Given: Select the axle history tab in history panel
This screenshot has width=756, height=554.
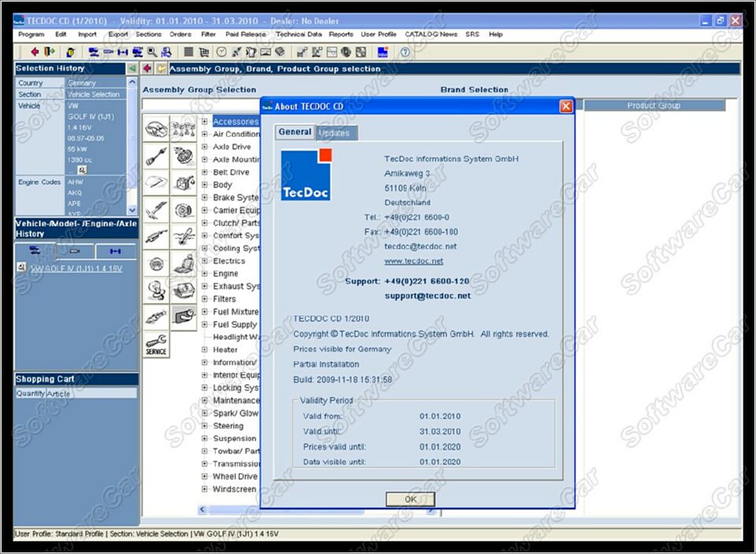Looking at the screenshot, I should [x=116, y=251].
